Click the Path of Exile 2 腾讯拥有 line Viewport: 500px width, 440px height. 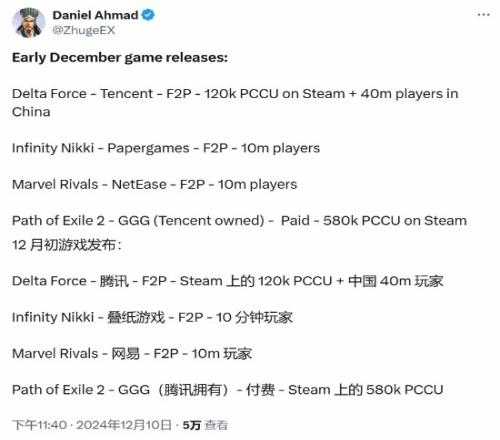[228, 390]
